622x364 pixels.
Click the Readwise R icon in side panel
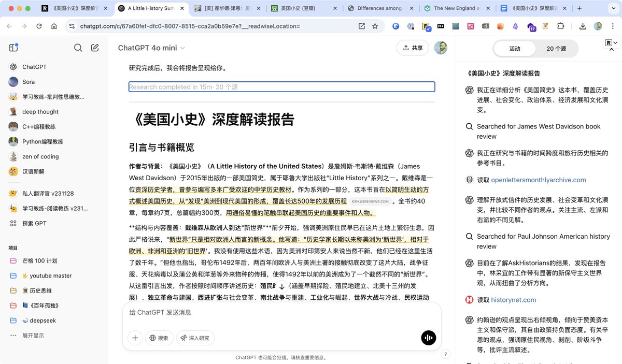pyautogui.click(x=609, y=42)
